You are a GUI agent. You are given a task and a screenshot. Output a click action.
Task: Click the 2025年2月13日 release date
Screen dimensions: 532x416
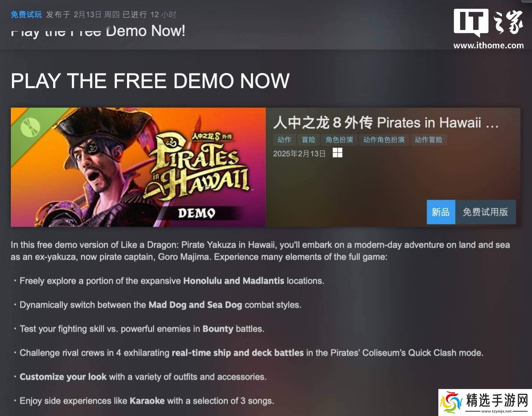point(299,154)
